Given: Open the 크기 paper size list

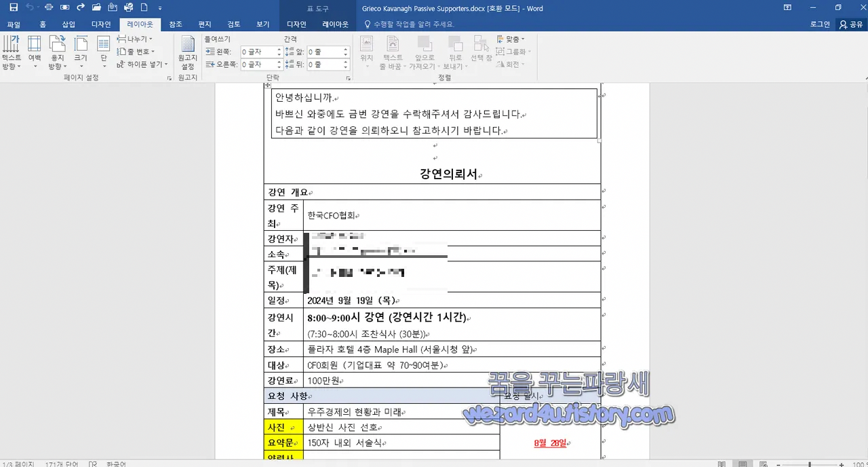Looking at the screenshot, I should pos(81,53).
